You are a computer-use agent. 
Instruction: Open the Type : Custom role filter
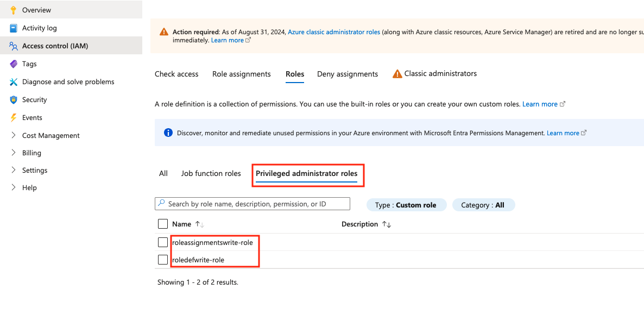coord(406,205)
